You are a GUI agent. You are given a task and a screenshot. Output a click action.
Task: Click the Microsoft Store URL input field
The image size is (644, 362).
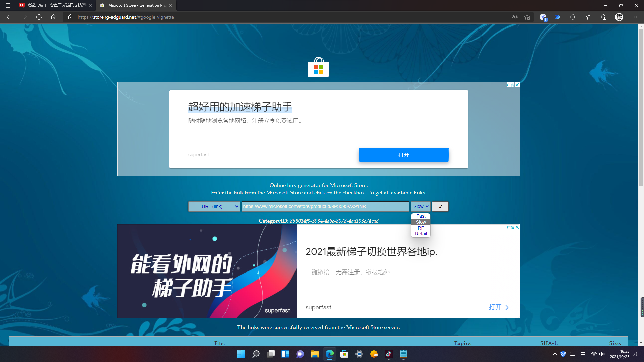(325, 206)
